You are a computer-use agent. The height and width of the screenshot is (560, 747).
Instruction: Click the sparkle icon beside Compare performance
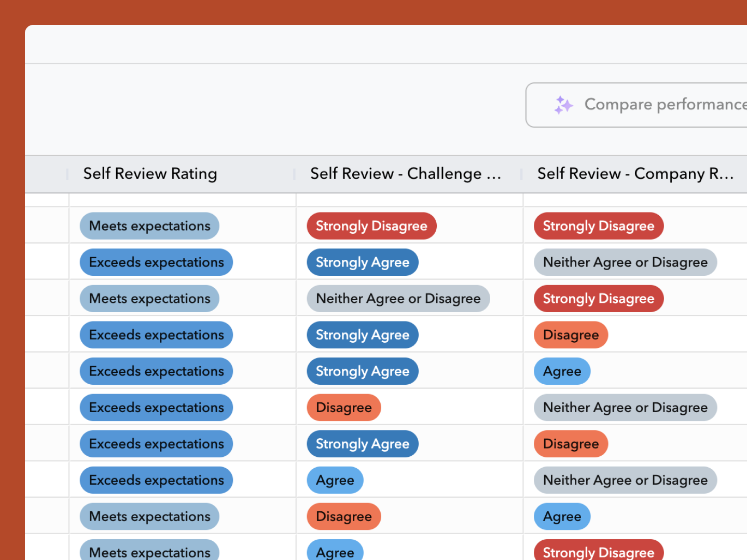(x=563, y=105)
